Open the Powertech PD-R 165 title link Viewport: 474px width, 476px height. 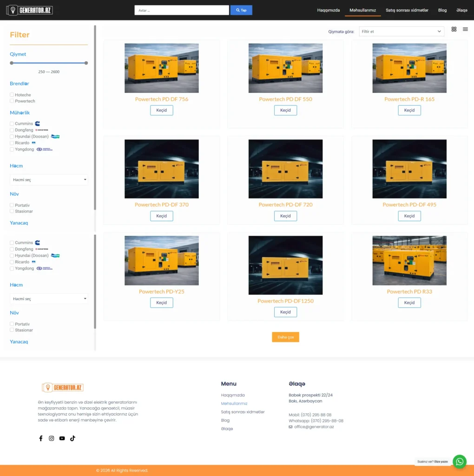point(409,99)
